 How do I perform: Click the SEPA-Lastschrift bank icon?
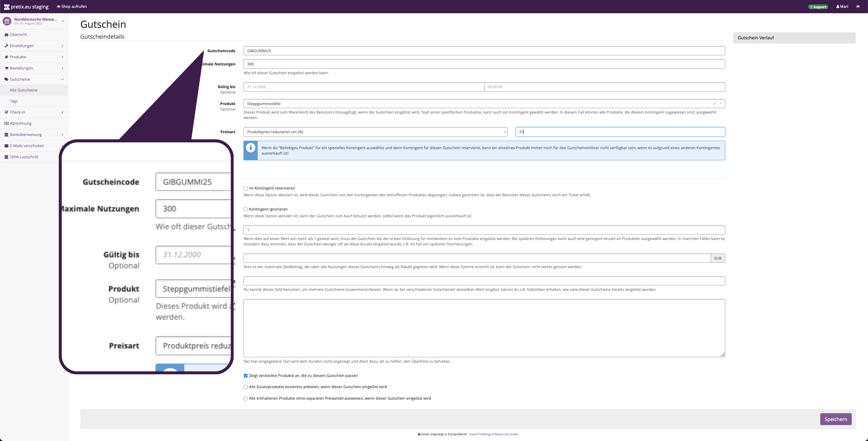coord(6,157)
